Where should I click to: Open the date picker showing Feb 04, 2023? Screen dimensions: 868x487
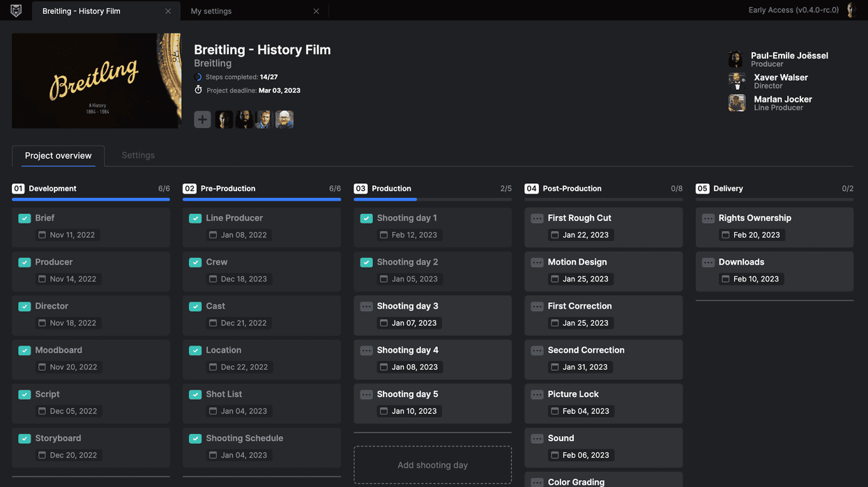(x=580, y=411)
